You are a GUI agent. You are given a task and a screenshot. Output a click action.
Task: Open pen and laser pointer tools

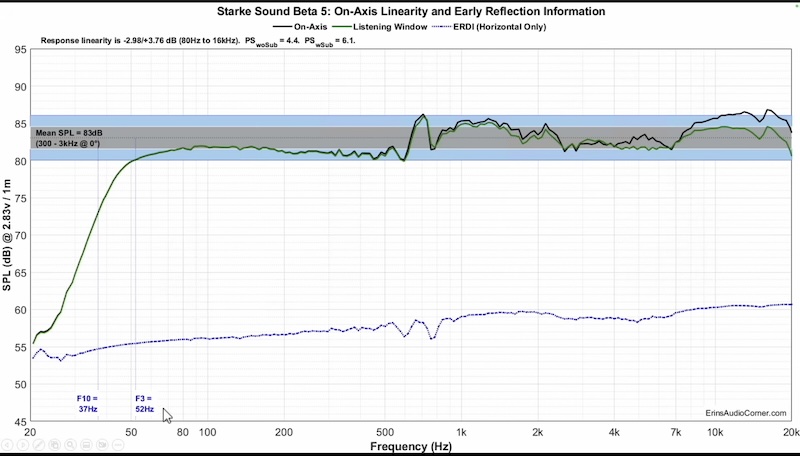click(x=39, y=445)
